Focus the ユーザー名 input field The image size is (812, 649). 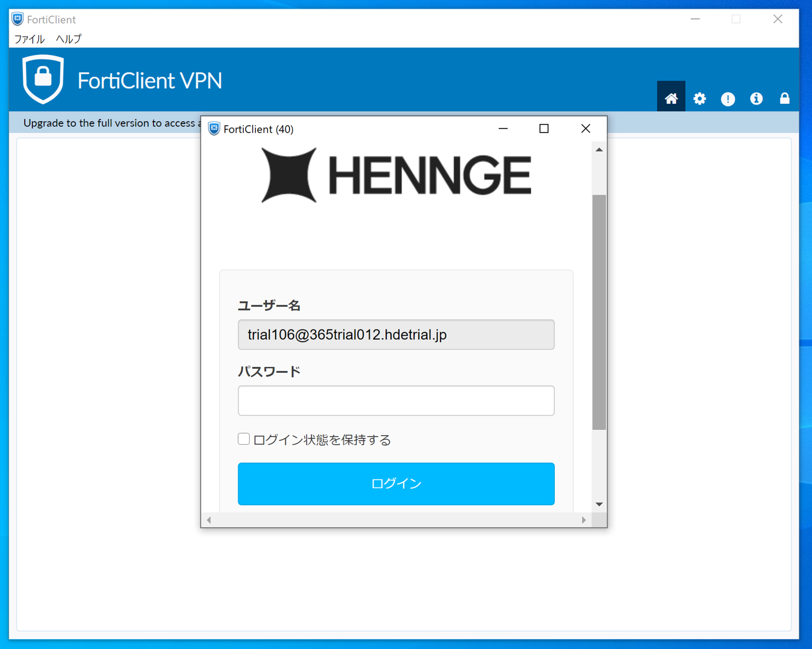click(x=396, y=335)
